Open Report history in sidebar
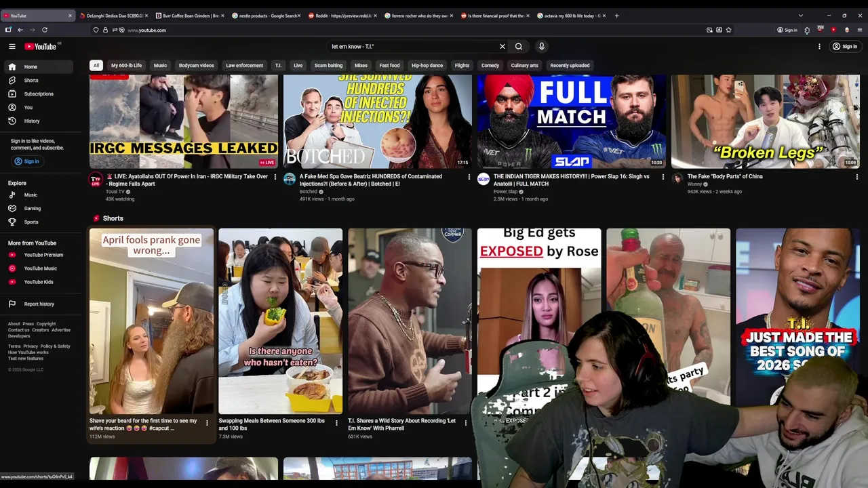The width and height of the screenshot is (868, 488). click(x=38, y=304)
